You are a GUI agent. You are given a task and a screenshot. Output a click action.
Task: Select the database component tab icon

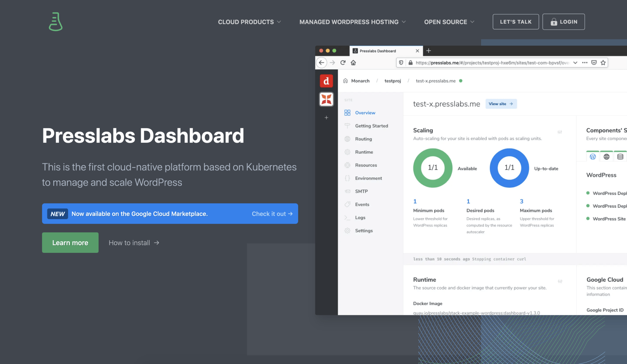pyautogui.click(x=620, y=157)
